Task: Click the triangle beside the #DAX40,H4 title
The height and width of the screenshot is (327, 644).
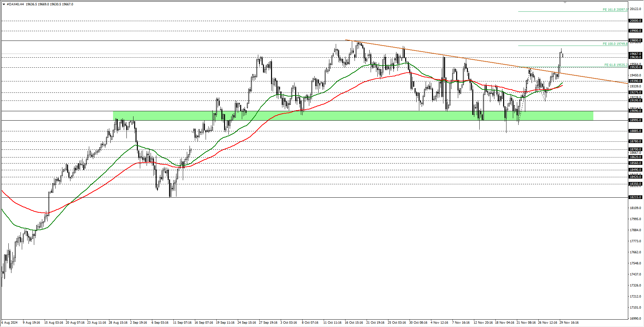Action: click(x=4, y=4)
